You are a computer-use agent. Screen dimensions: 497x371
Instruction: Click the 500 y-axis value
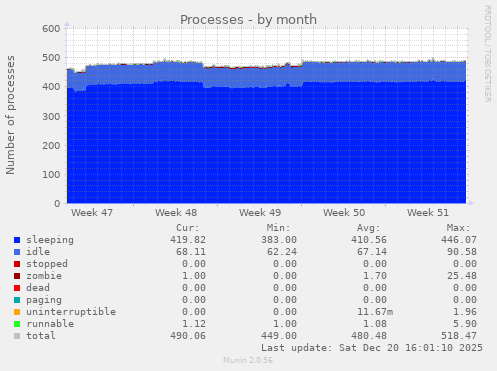(51, 58)
